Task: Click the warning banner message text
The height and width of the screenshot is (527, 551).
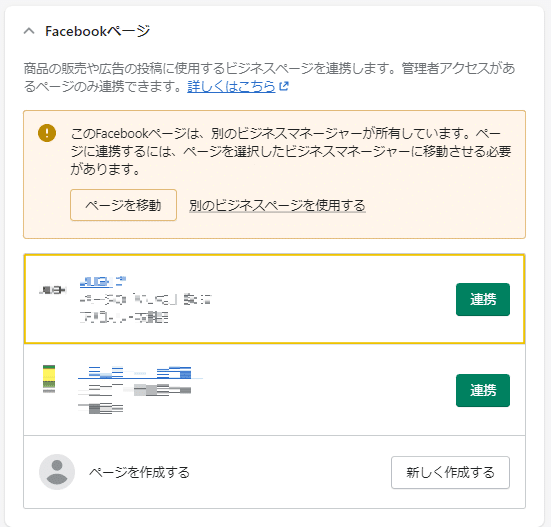Action: pyautogui.click(x=291, y=151)
